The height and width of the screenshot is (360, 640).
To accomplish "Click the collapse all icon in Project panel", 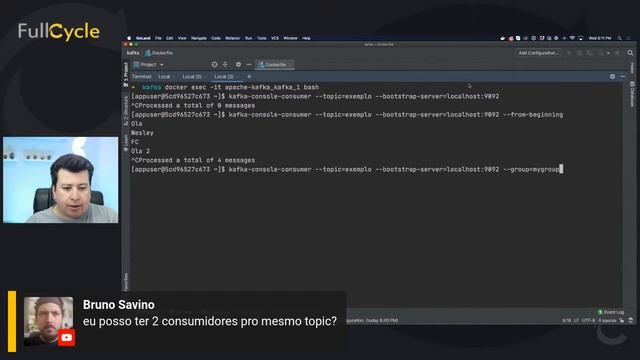I will coord(225,64).
